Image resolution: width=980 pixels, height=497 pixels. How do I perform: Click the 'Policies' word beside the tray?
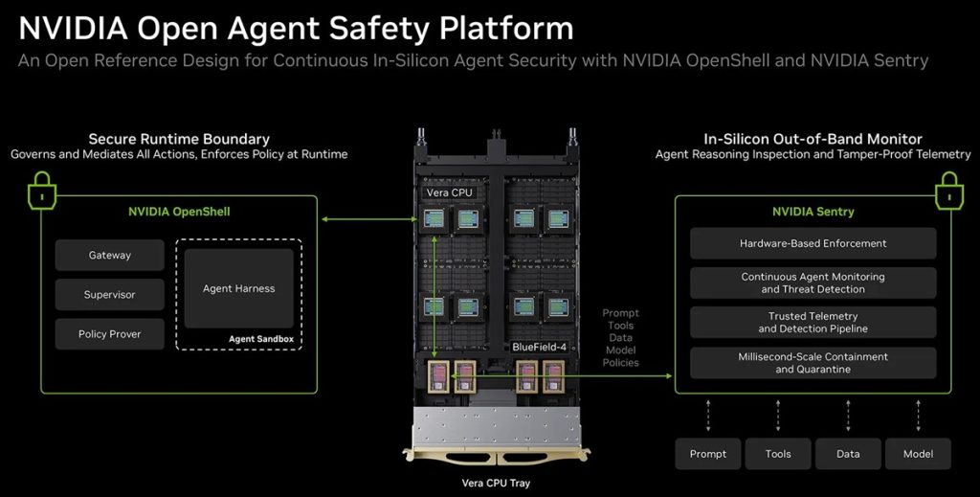(x=620, y=363)
